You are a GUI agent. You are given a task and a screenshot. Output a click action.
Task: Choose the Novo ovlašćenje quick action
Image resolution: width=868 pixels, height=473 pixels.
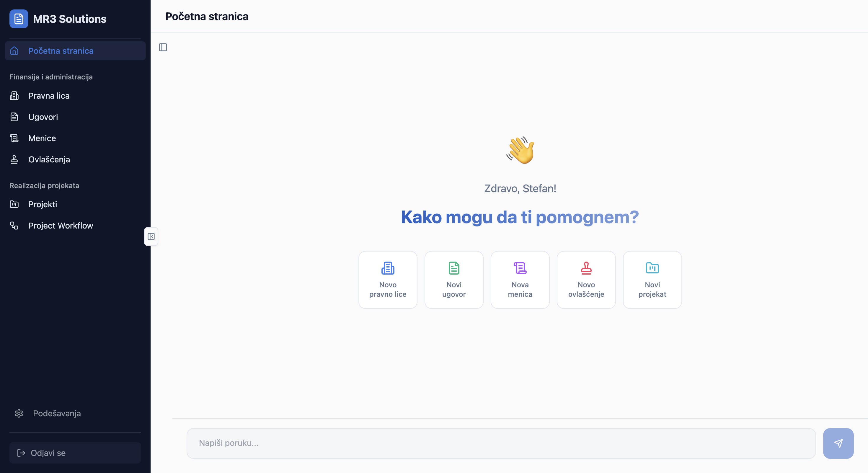coord(586,280)
